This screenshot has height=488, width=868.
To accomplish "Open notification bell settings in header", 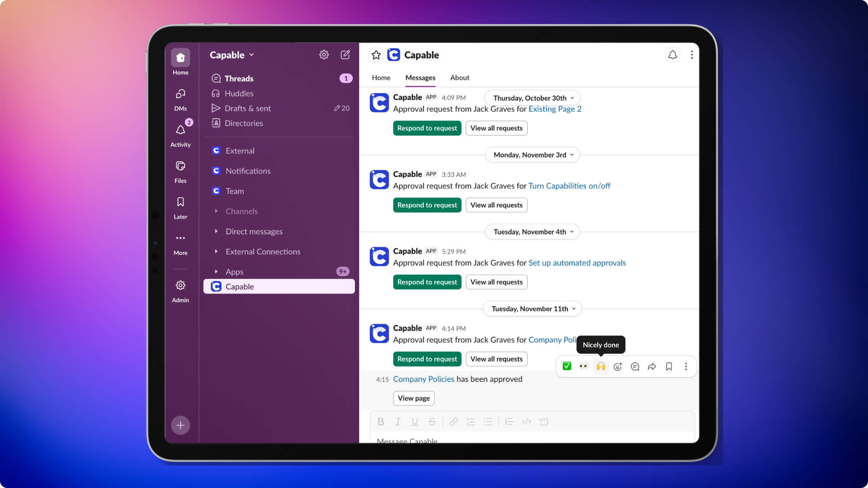I will pos(673,55).
